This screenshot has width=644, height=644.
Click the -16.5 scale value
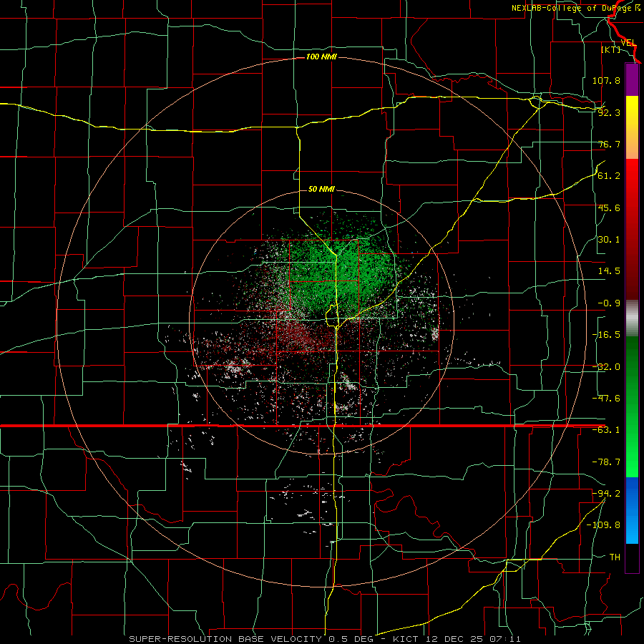606,335
